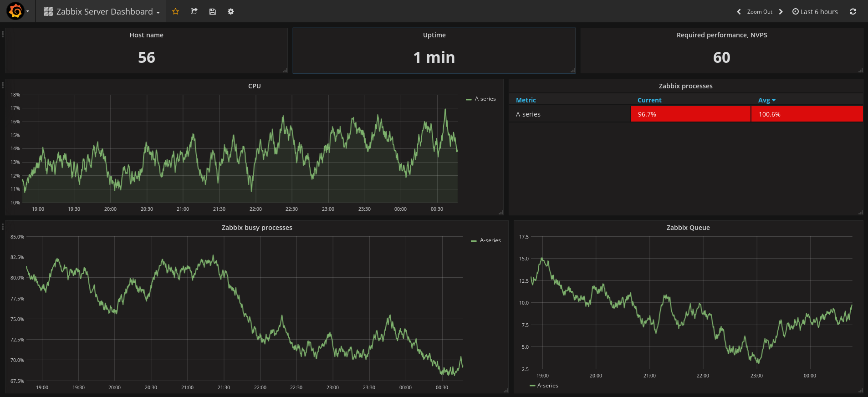Open Zabbix Server Dashboard picker dropdown

point(102,11)
